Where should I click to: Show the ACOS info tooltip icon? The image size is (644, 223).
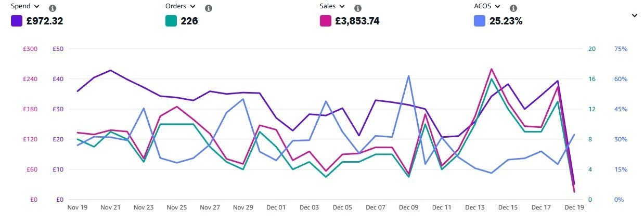pyautogui.click(x=513, y=8)
